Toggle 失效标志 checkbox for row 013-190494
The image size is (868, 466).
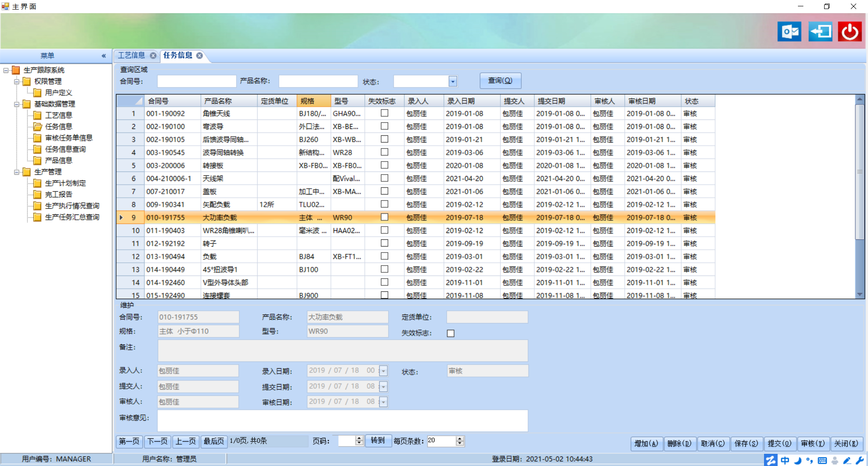(385, 256)
